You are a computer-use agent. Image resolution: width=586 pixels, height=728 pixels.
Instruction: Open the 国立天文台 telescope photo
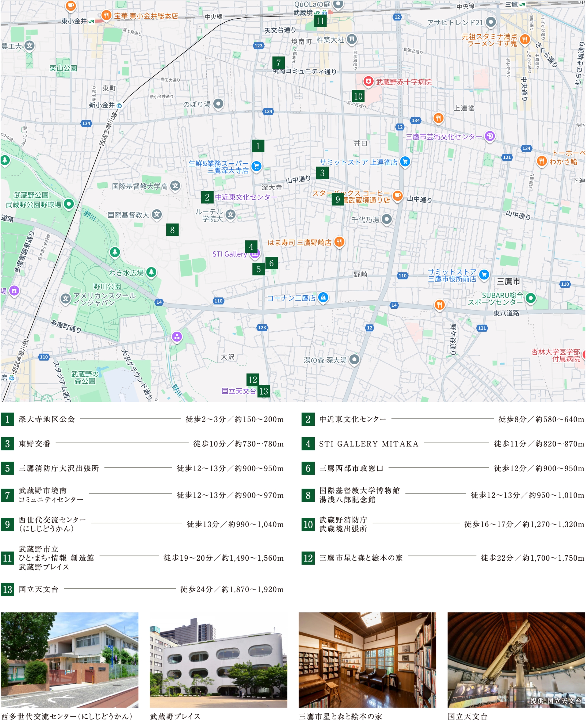(516, 660)
